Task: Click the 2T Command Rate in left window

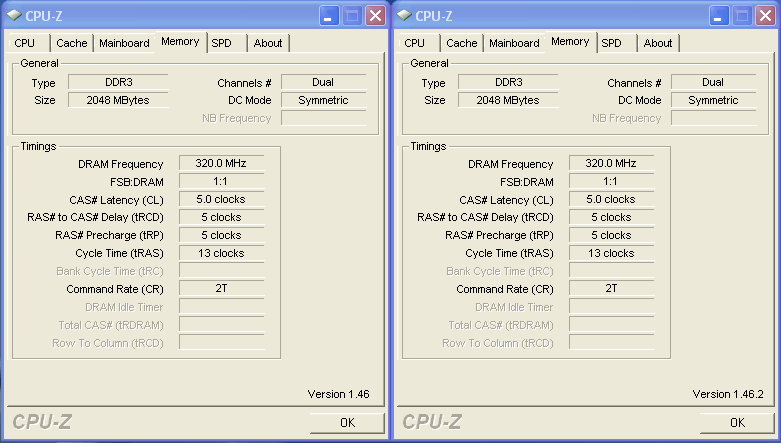Action: click(x=221, y=289)
